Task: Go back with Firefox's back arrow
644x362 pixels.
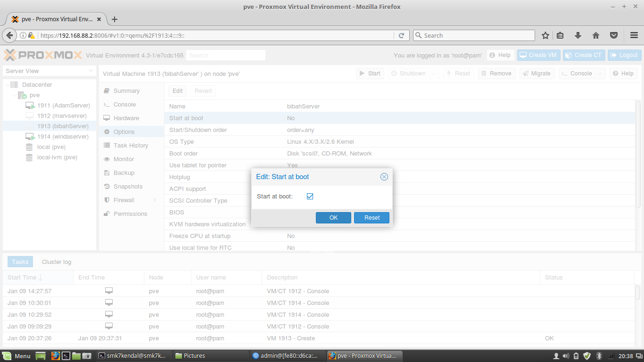Action: tap(9, 35)
